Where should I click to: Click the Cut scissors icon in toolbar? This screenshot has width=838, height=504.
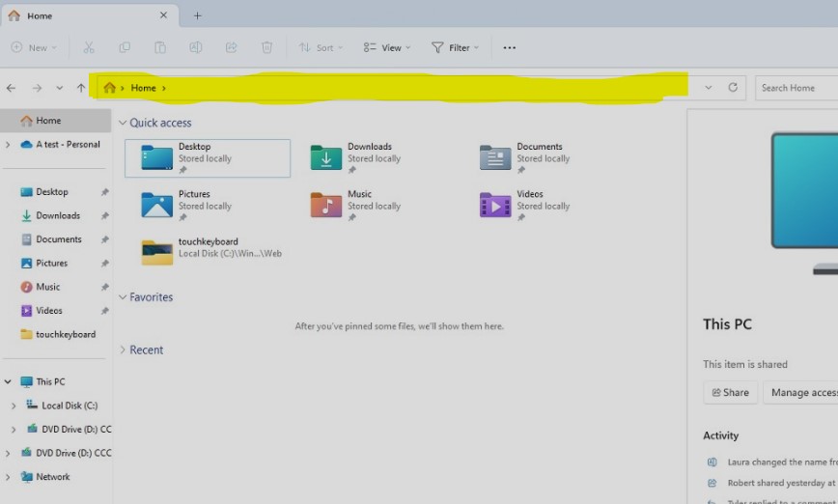pyautogui.click(x=89, y=47)
